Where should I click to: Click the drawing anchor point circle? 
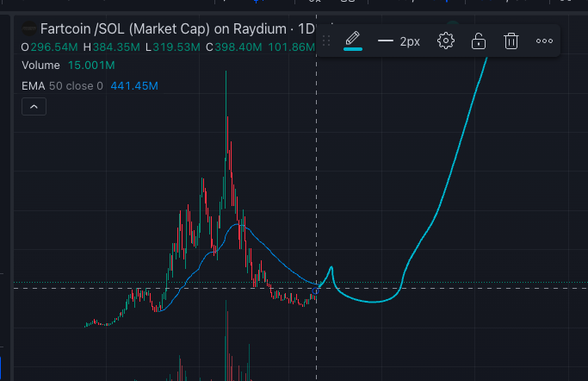(x=315, y=290)
